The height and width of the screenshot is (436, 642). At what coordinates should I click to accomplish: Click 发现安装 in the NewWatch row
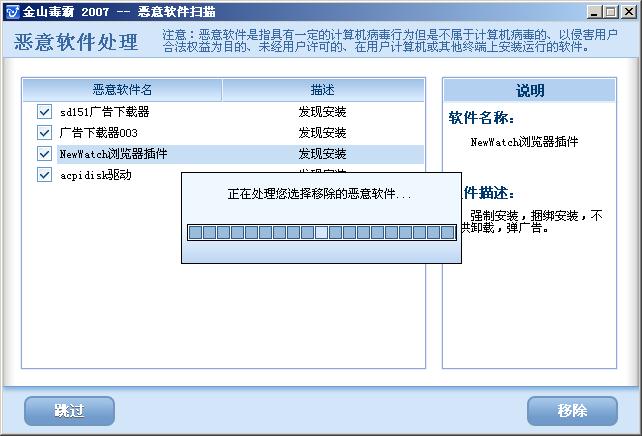(322, 154)
